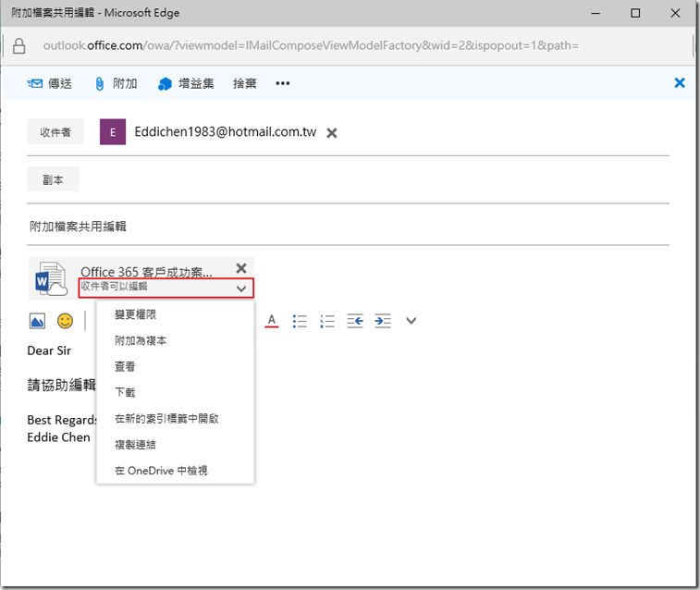Click the 捨棄 discard button
This screenshot has height=590, width=700.
(x=245, y=83)
